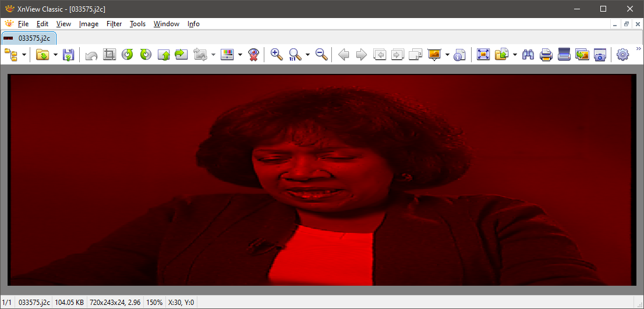Expand the Browser icon dropdown arrow
The width and height of the screenshot is (644, 309).
point(24,55)
